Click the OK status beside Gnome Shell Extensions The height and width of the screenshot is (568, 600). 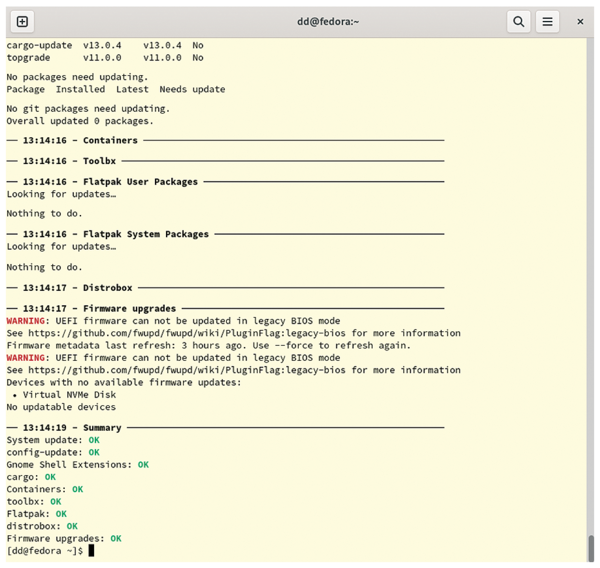143,465
